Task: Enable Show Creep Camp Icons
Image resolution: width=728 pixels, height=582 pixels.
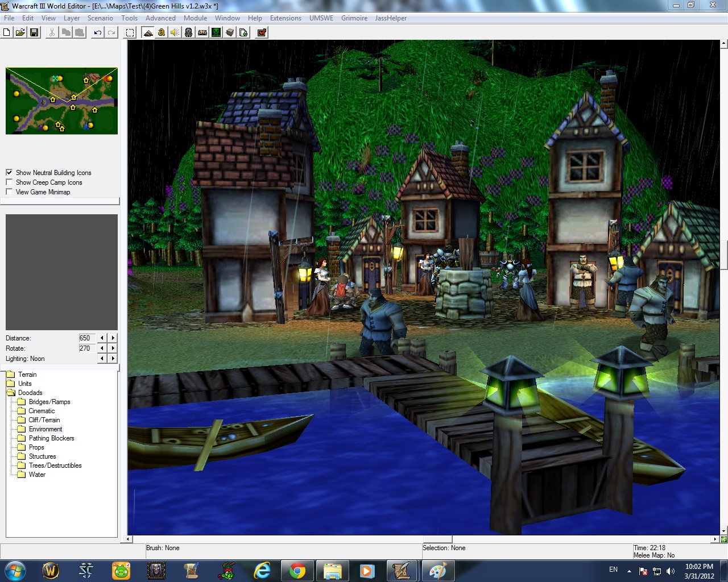Action: [9, 182]
